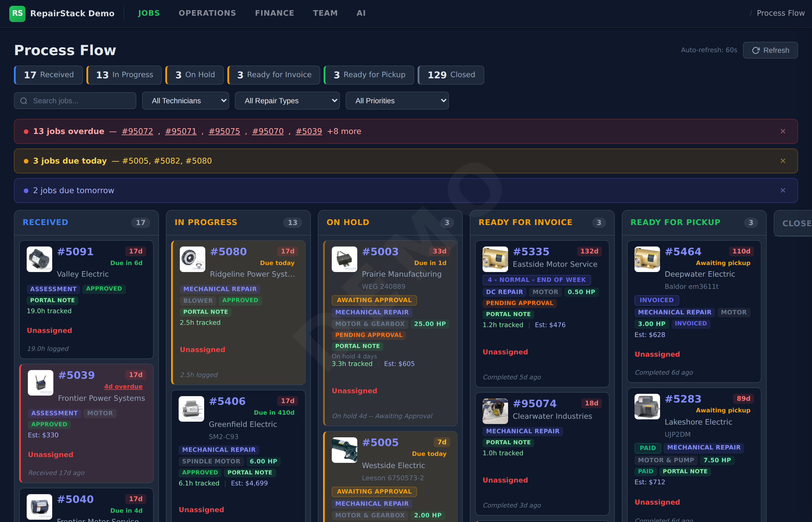
Task: Click the blower thumbnail on job #5080
Action: click(x=193, y=259)
